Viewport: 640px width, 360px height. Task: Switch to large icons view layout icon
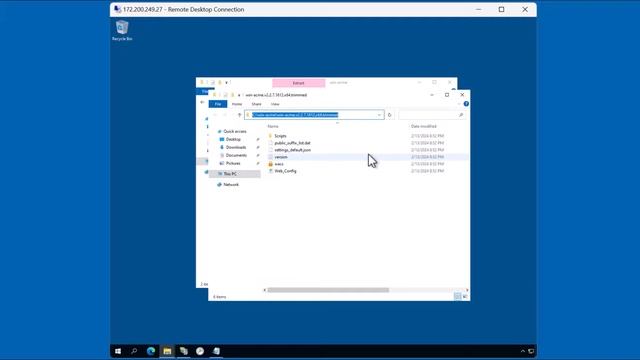(465, 296)
